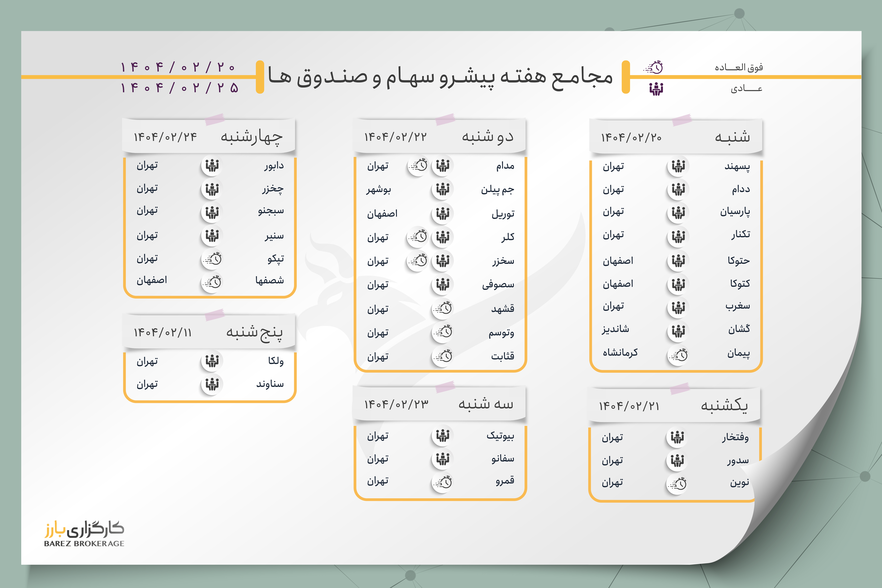Click the symbol name پارسیان
The height and width of the screenshot is (588, 882).
tap(735, 212)
